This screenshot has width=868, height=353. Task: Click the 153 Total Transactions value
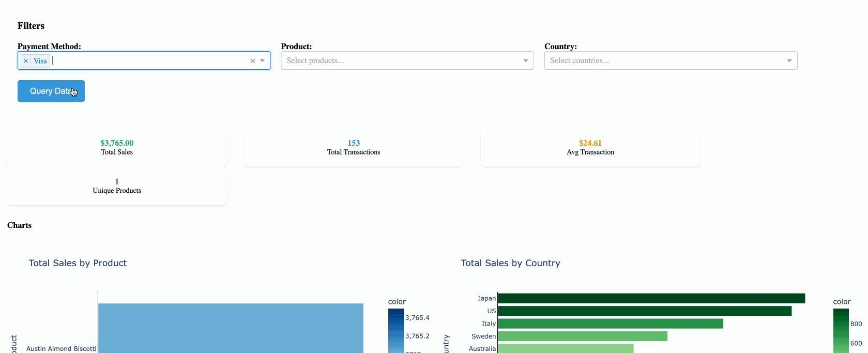(x=354, y=143)
